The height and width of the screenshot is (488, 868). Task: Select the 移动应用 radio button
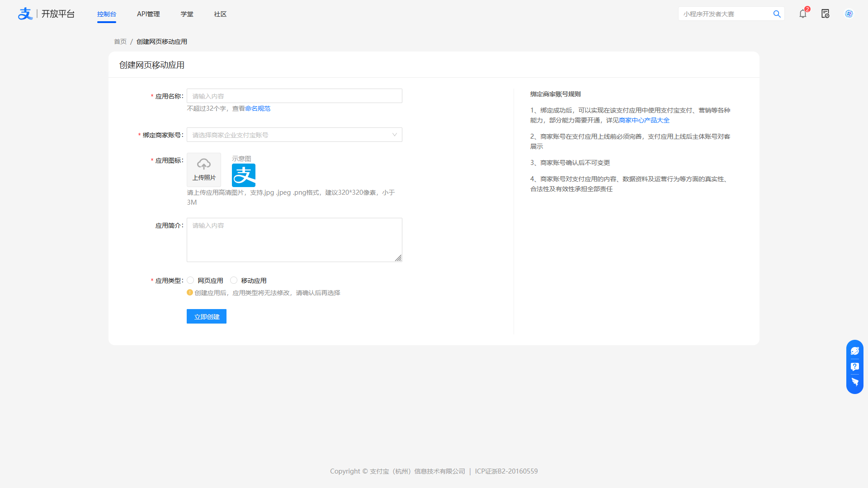click(234, 280)
